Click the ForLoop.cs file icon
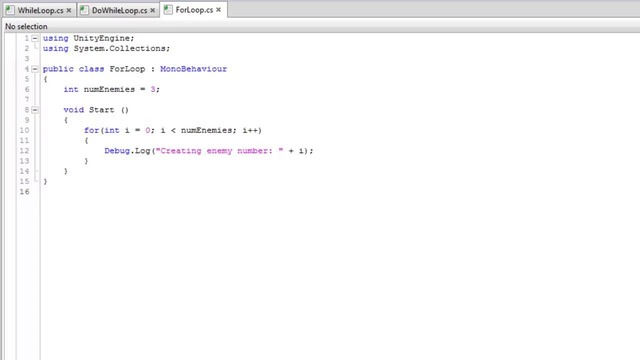640x360 pixels. (168, 10)
